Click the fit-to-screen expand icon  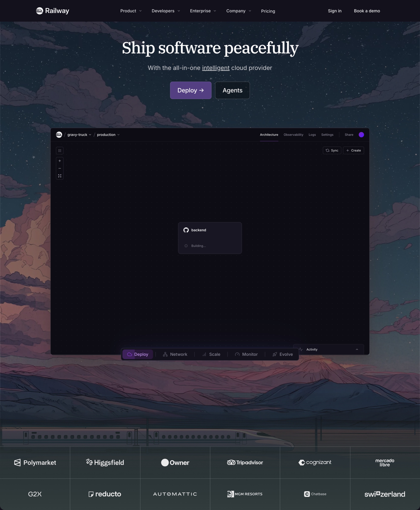60,176
